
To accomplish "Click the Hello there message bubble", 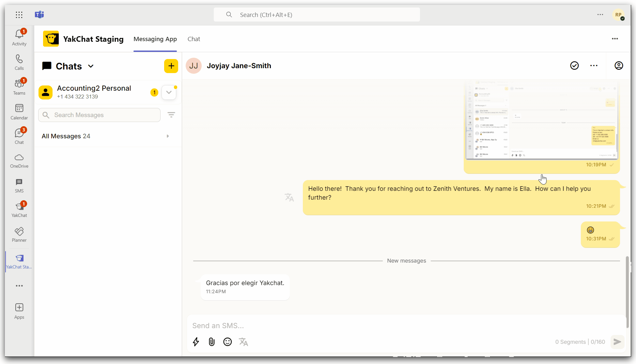I will click(x=461, y=198).
